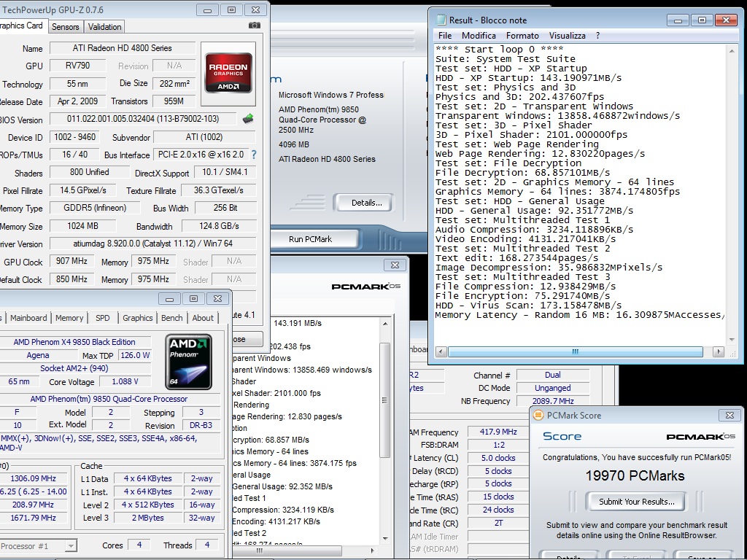
Task: Click the Driver Version field in GPU-Z
Action: point(152,244)
